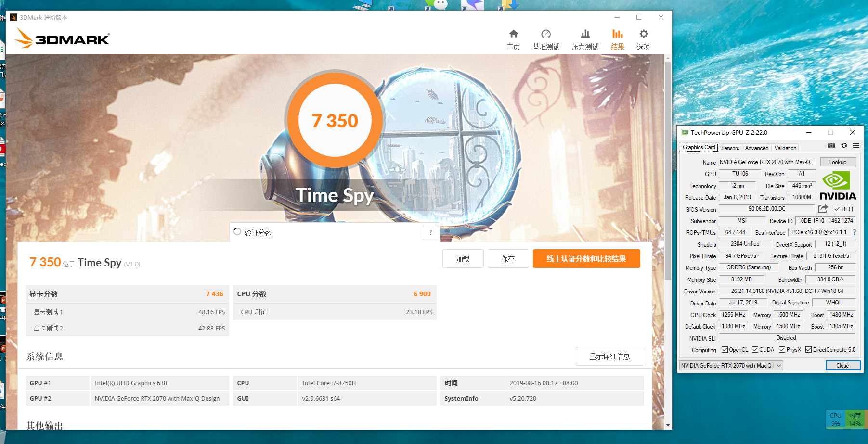This screenshot has height=444, width=868.
Task: Toggle the UEFI checkbox in GPU-Z
Action: pos(837,209)
